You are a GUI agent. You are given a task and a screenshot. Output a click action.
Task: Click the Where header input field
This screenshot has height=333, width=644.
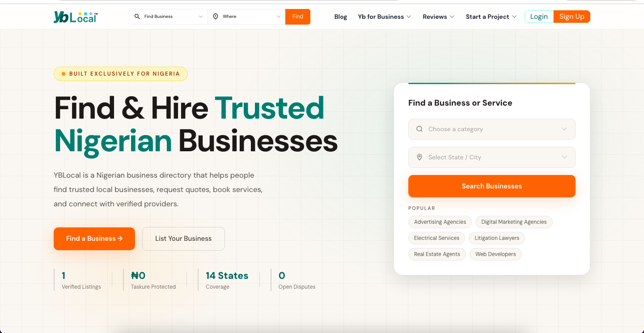(x=246, y=17)
